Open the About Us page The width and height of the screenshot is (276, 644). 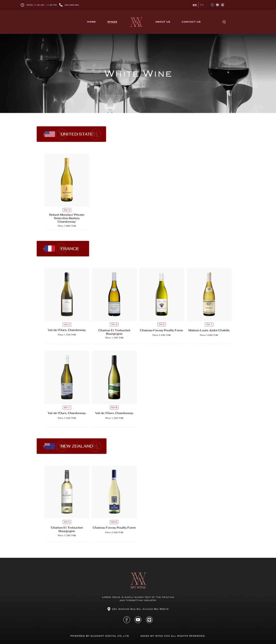click(163, 22)
